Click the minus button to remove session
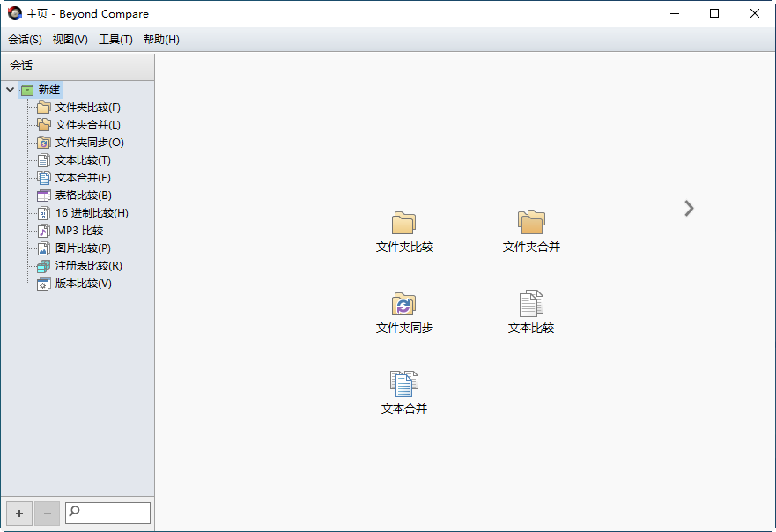 pyautogui.click(x=48, y=514)
